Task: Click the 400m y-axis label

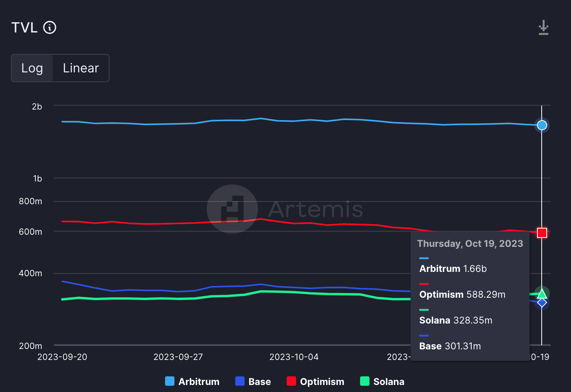Action: coord(31,273)
